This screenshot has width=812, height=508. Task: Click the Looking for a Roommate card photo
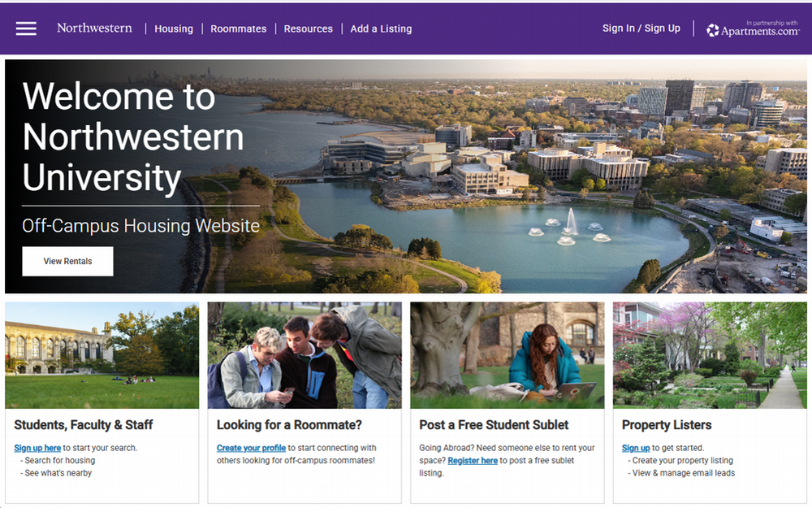pos(304,355)
